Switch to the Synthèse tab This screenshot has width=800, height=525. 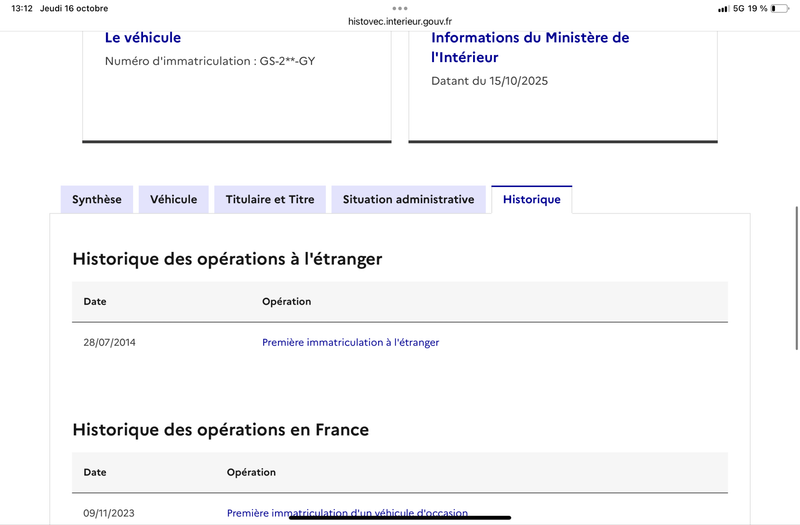96,200
